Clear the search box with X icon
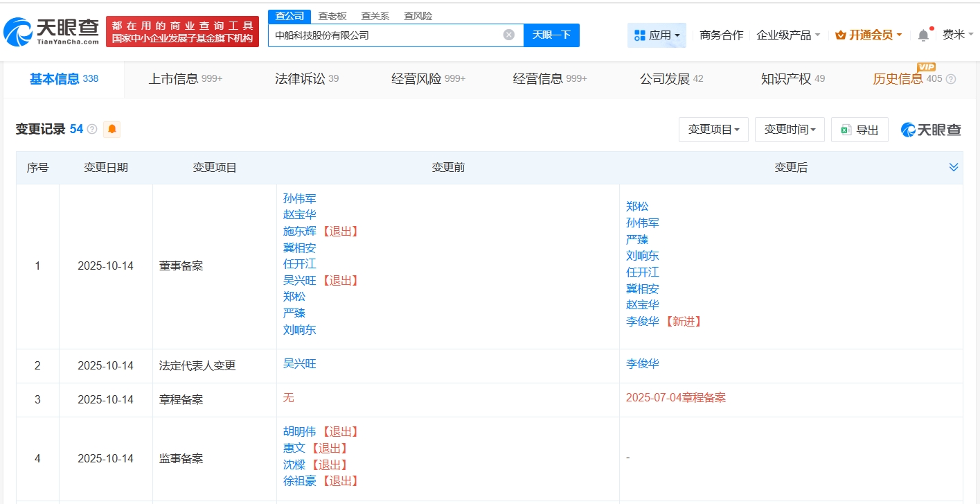The height and width of the screenshot is (504, 980). (509, 35)
